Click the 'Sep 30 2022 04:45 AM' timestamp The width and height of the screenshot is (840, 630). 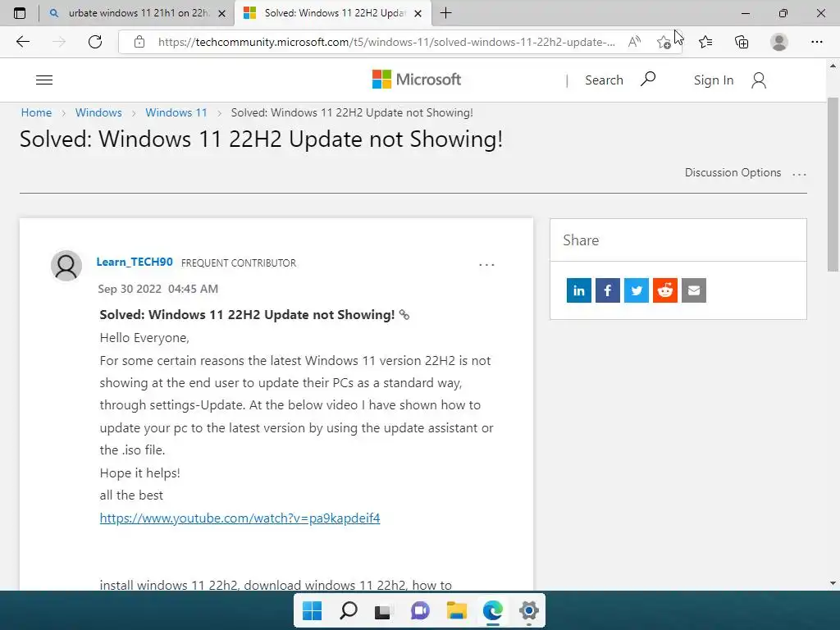point(158,289)
